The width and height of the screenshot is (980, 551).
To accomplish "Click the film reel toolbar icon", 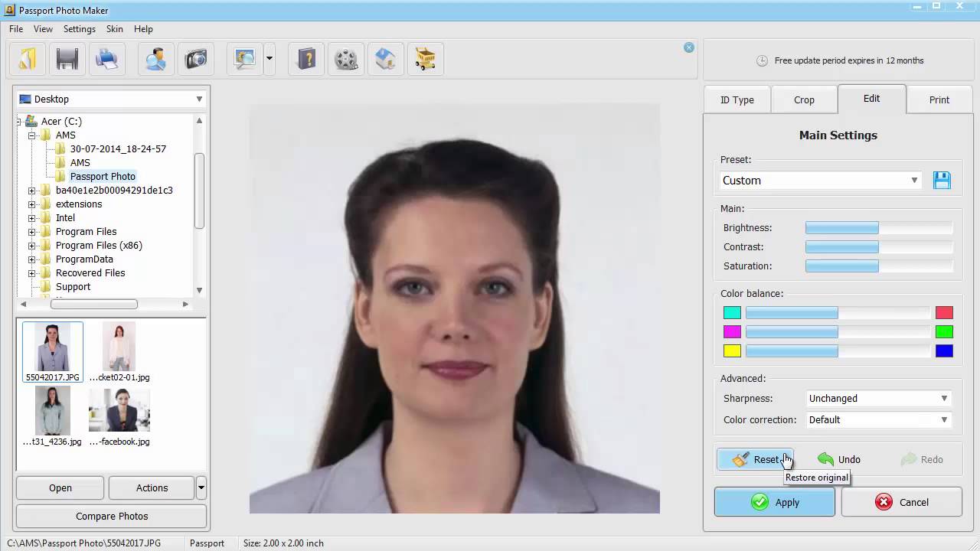I will pyautogui.click(x=346, y=59).
